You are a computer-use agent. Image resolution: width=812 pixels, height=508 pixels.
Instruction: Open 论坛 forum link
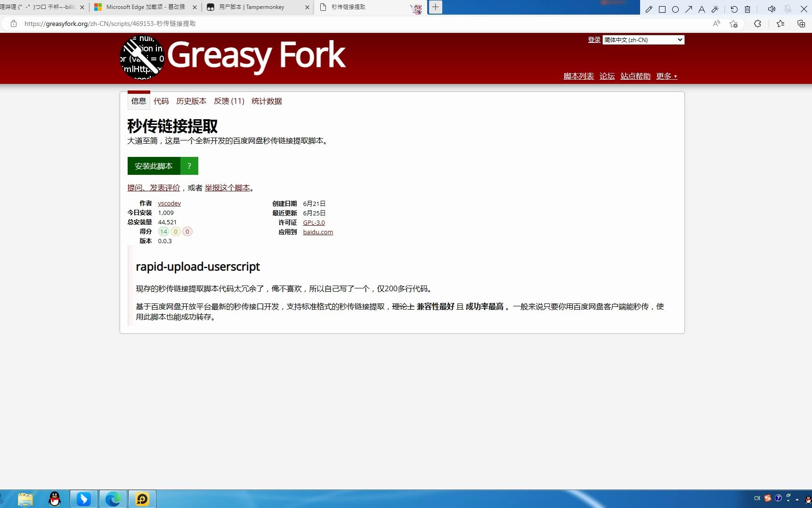[x=607, y=76]
